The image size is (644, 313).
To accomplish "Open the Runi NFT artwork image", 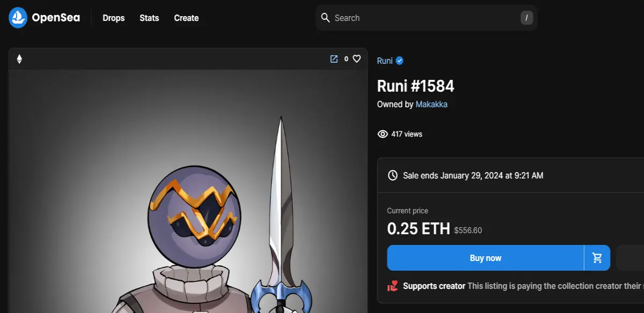I will (x=188, y=191).
